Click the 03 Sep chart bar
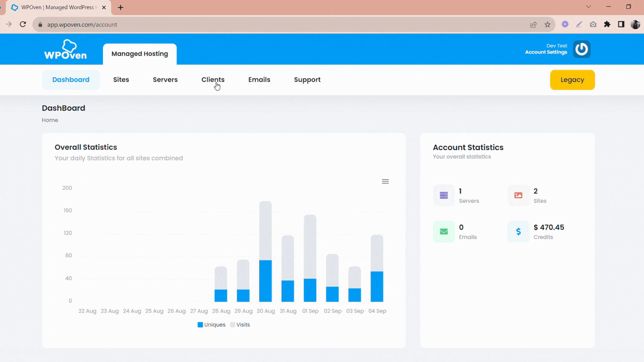644x362 pixels. (355, 284)
